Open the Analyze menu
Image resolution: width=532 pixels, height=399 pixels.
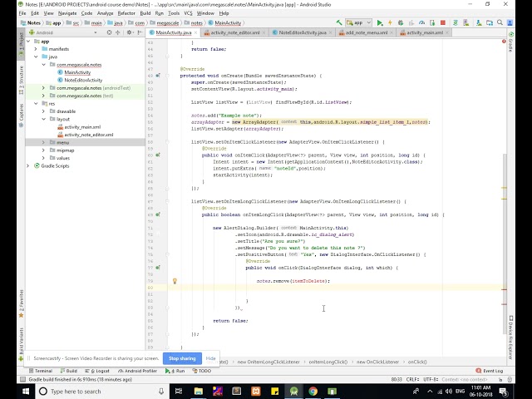pos(106,13)
